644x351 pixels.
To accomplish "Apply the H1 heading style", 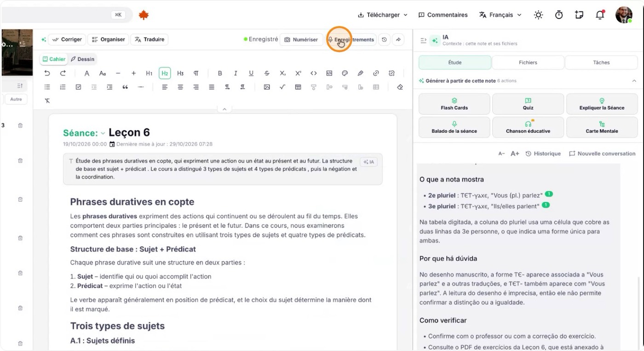I will [x=149, y=73].
